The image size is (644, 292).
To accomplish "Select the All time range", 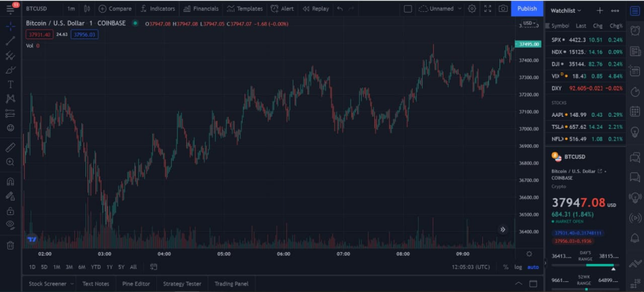I will pos(133,267).
